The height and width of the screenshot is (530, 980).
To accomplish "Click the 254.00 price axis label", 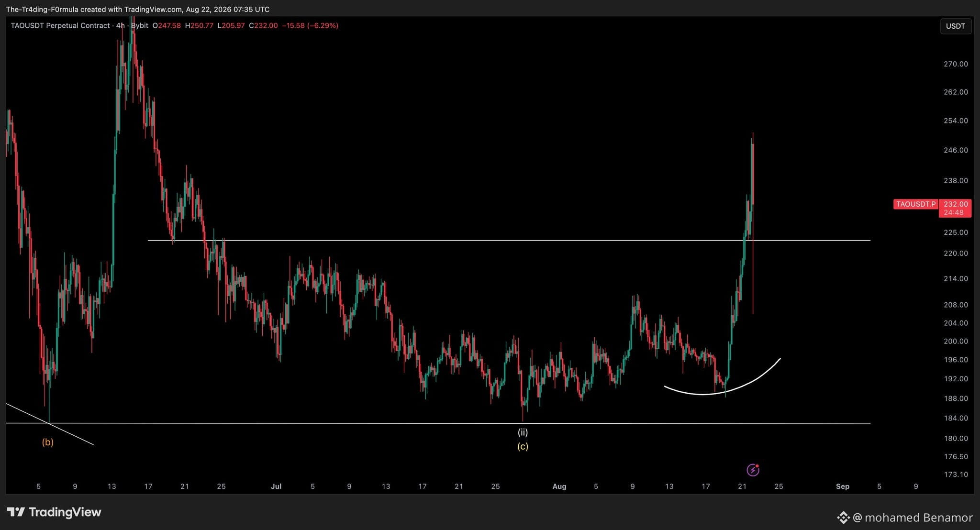I will click(956, 121).
